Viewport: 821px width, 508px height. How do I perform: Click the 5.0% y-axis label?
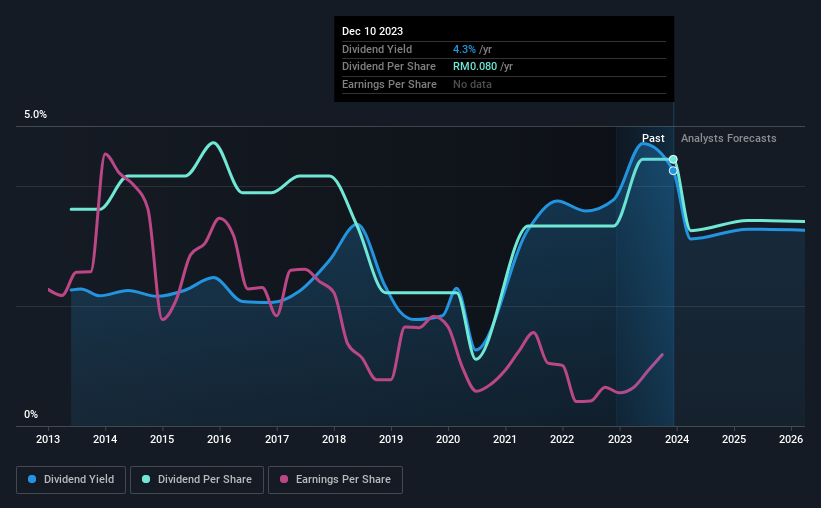tap(35, 115)
